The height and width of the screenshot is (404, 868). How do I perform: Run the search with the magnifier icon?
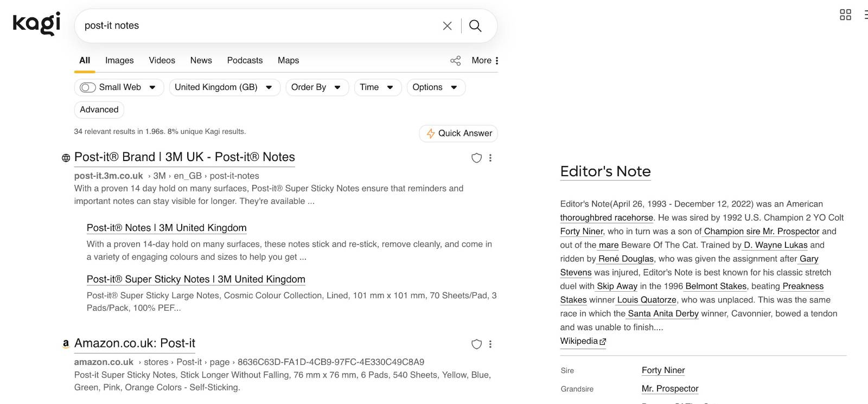pyautogui.click(x=475, y=26)
